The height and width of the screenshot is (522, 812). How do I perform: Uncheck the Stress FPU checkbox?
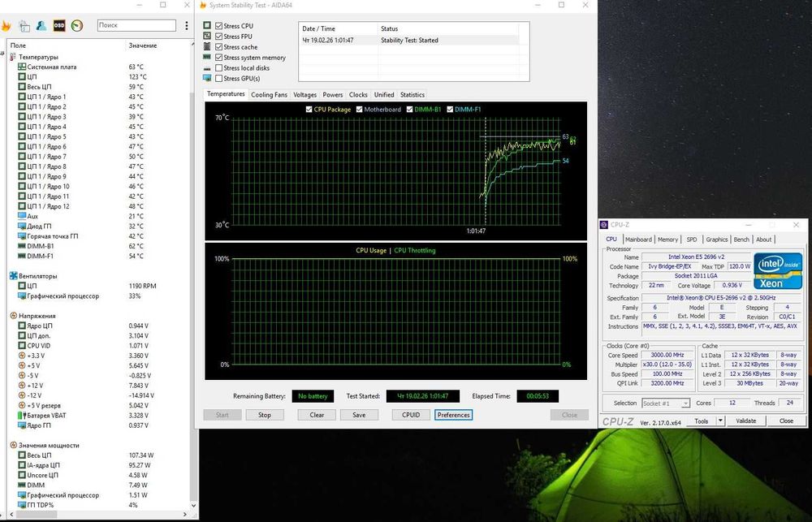pos(219,37)
